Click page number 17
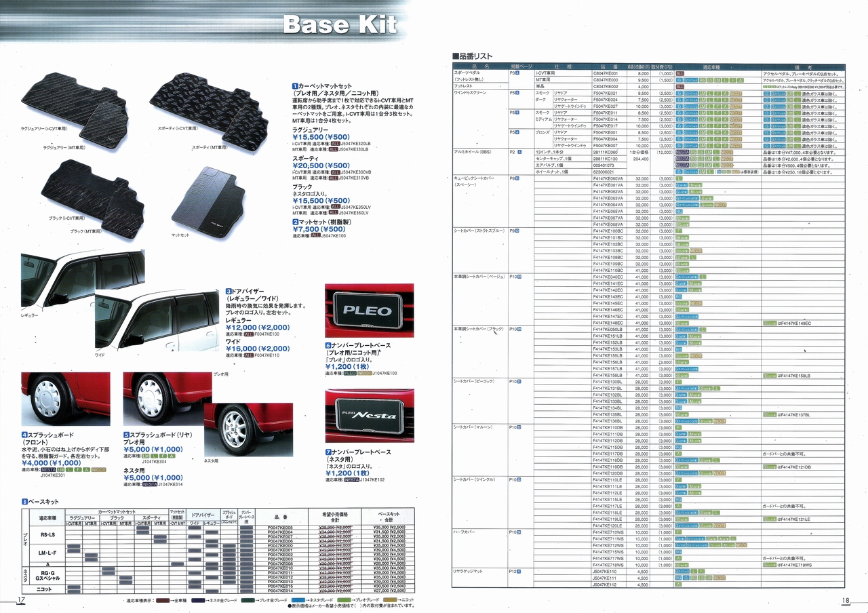The height and width of the screenshot is (613, 868). (21, 600)
